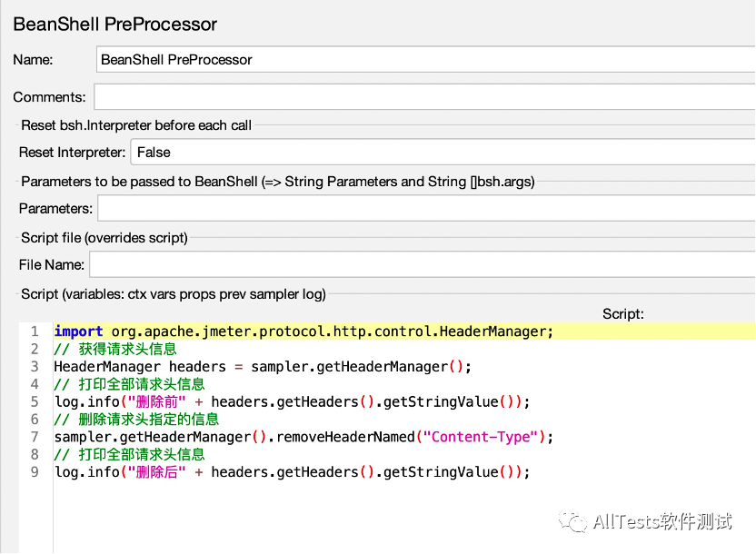756x554 pixels.
Task: Click line 9 log.info "删除后" statement
Action: [293, 472]
